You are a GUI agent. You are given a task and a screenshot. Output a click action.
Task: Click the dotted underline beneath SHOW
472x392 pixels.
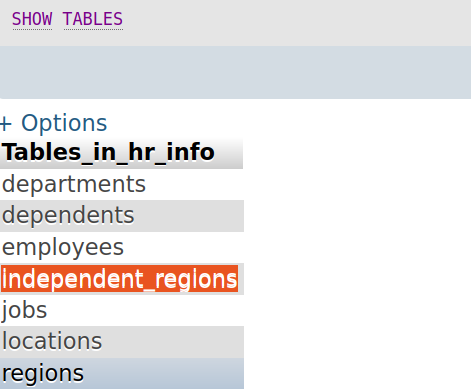pos(32,29)
